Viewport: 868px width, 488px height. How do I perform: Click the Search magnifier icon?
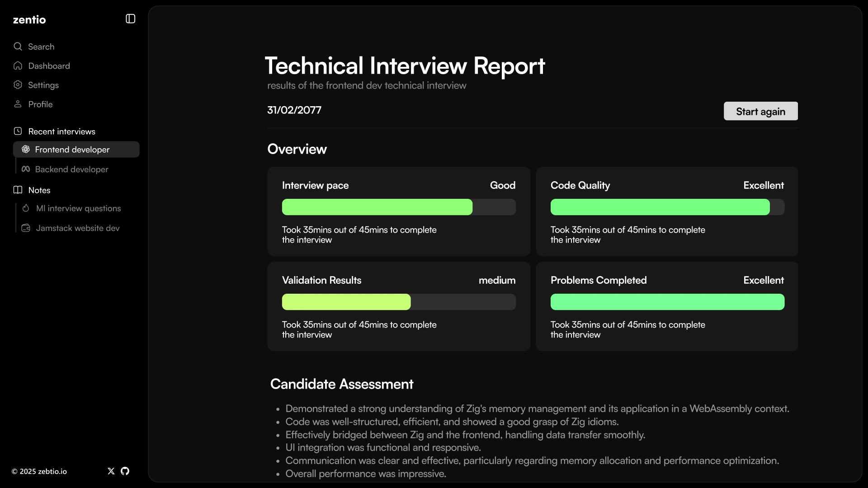pos(18,47)
